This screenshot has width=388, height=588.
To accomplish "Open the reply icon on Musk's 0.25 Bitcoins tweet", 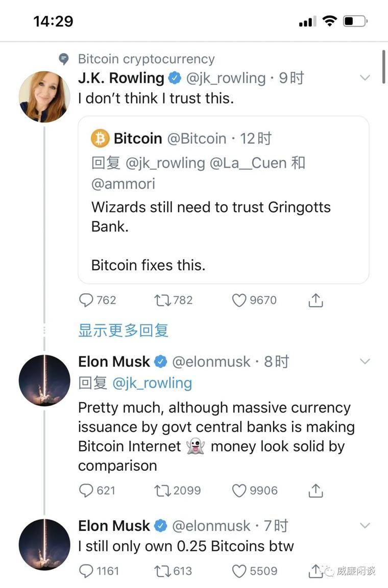I will point(86,571).
